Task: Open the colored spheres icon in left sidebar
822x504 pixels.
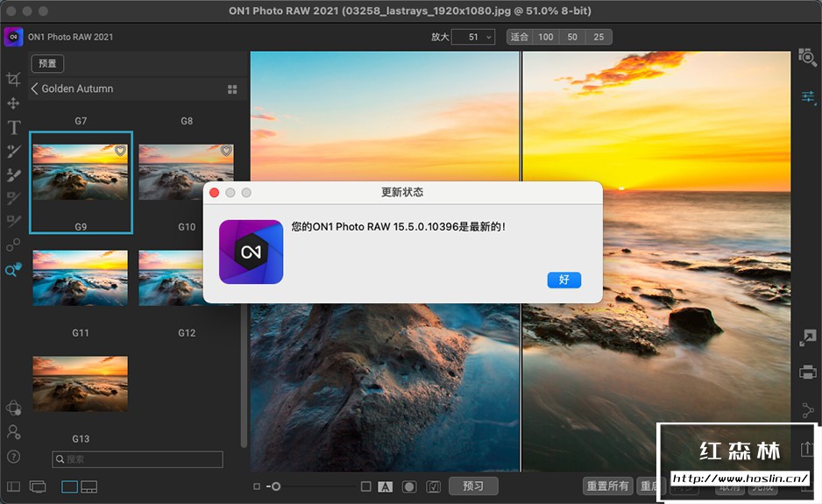Action: (x=14, y=408)
